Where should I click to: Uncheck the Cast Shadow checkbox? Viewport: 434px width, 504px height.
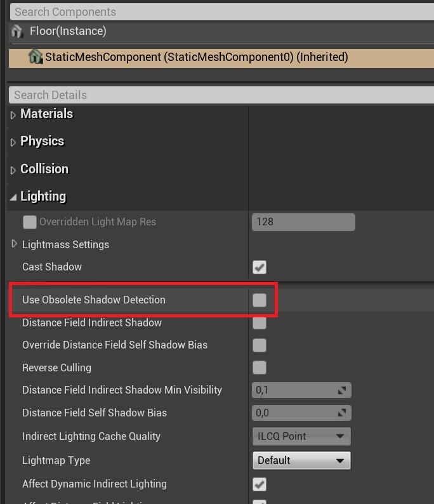point(260,267)
